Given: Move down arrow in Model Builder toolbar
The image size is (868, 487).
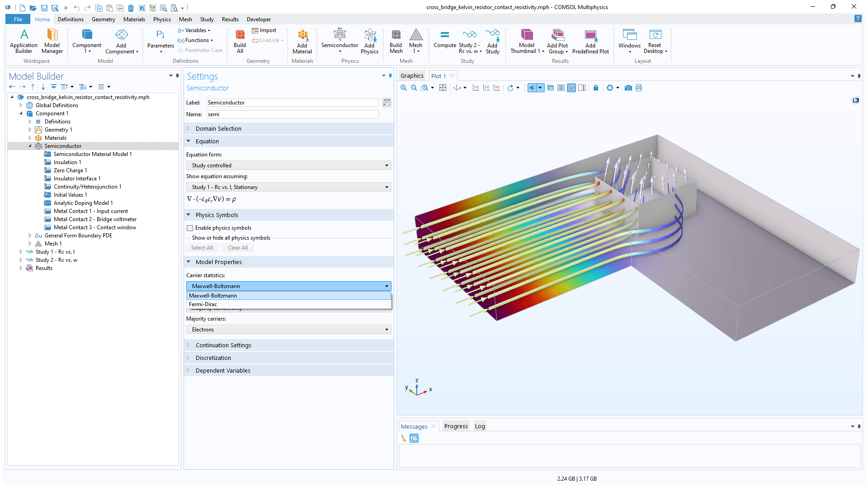Looking at the screenshot, I should click(x=43, y=87).
